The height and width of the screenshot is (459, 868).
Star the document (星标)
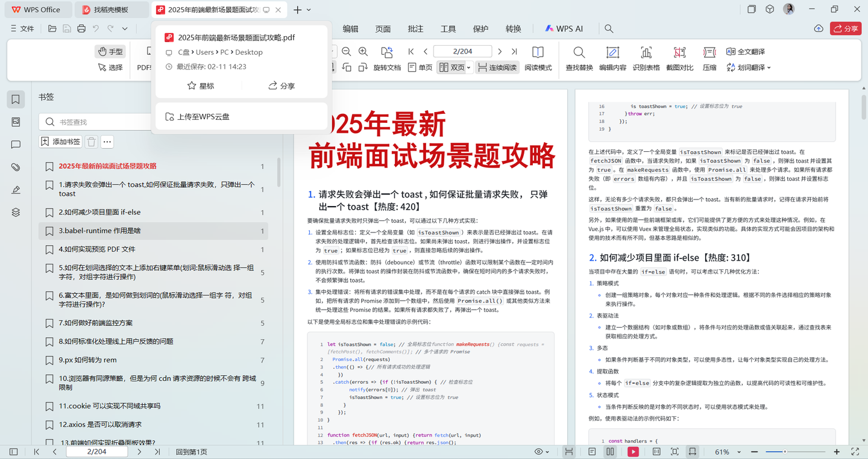click(200, 86)
